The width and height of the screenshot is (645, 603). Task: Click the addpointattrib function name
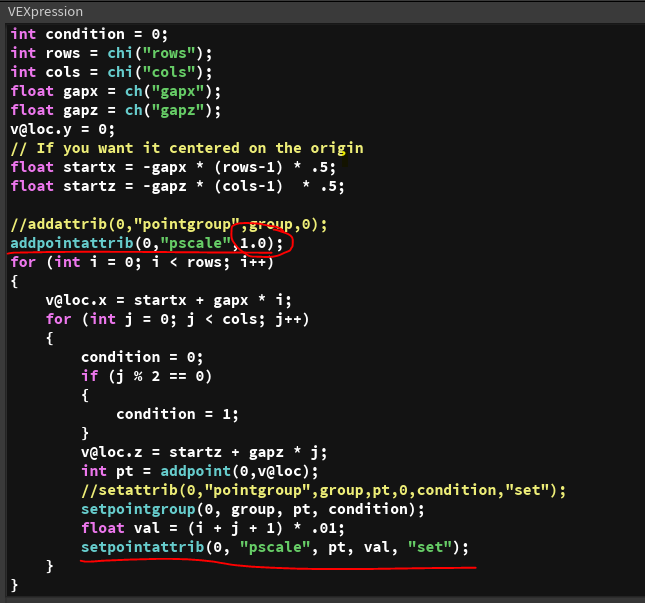tap(71, 243)
